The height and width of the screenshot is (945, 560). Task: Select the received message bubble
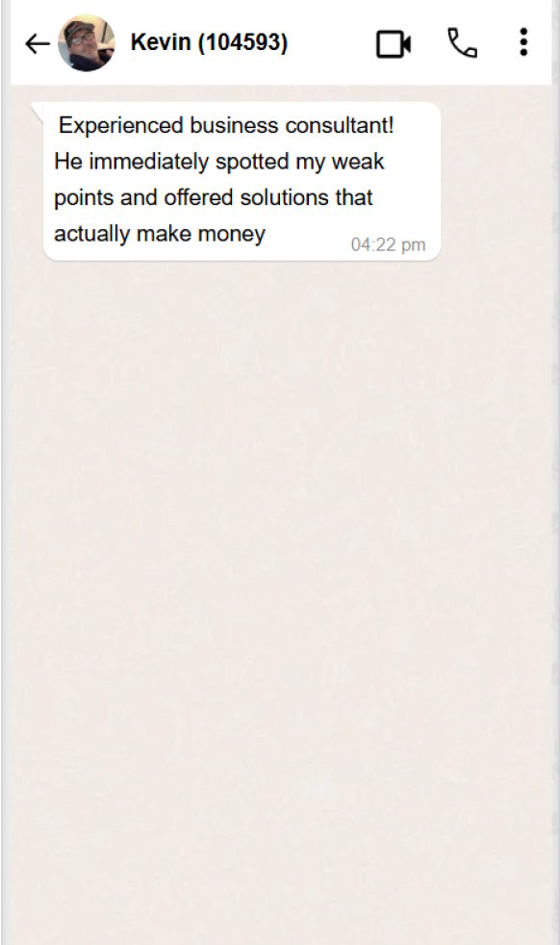pos(242,182)
